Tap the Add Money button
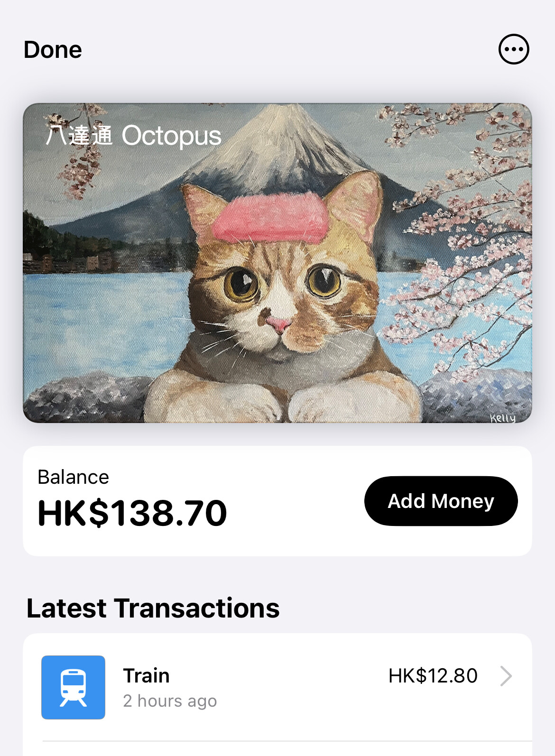Screen dimensions: 555x756 coord(441,501)
